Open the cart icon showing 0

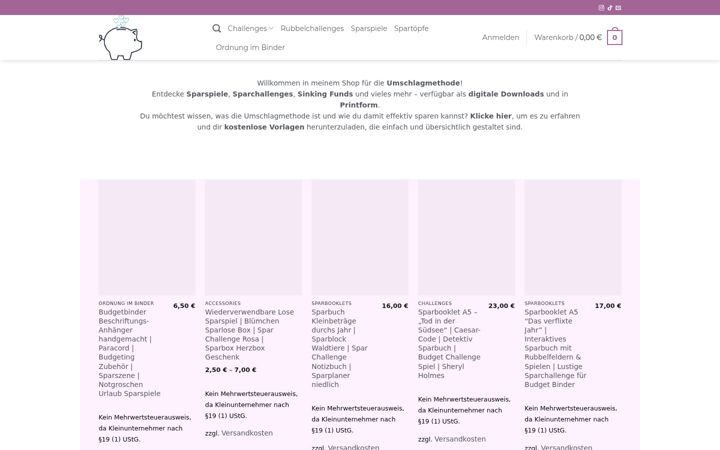click(x=614, y=37)
